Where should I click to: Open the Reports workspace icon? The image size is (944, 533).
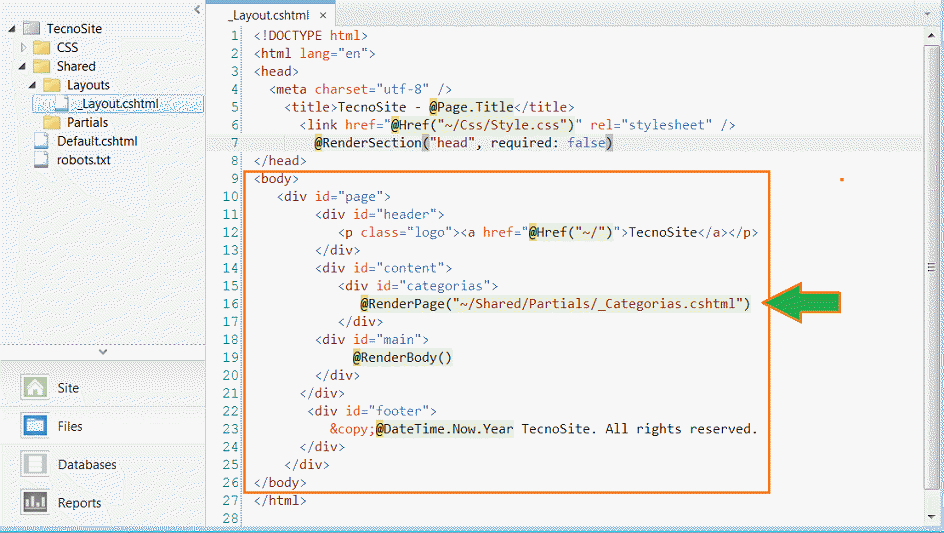click(35, 502)
